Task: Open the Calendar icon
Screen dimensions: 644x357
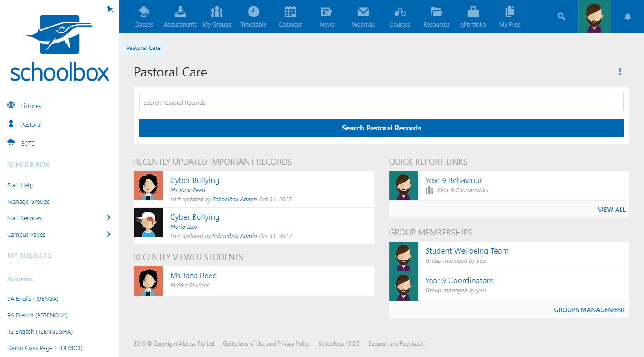Action: pos(290,12)
